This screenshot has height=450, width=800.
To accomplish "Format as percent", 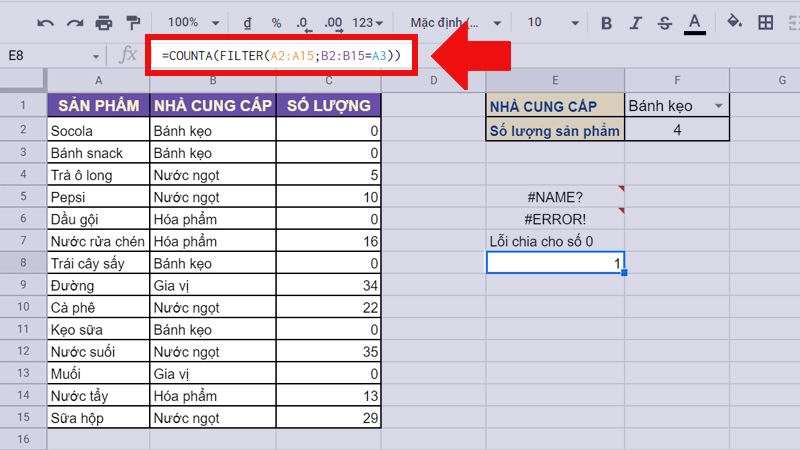I will (x=276, y=22).
